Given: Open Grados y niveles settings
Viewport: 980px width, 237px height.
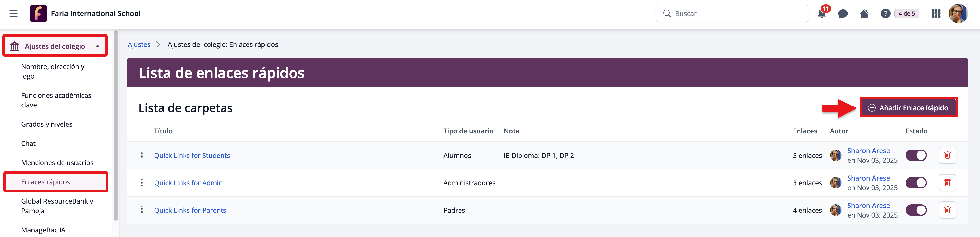Looking at the screenshot, I should [47, 125].
